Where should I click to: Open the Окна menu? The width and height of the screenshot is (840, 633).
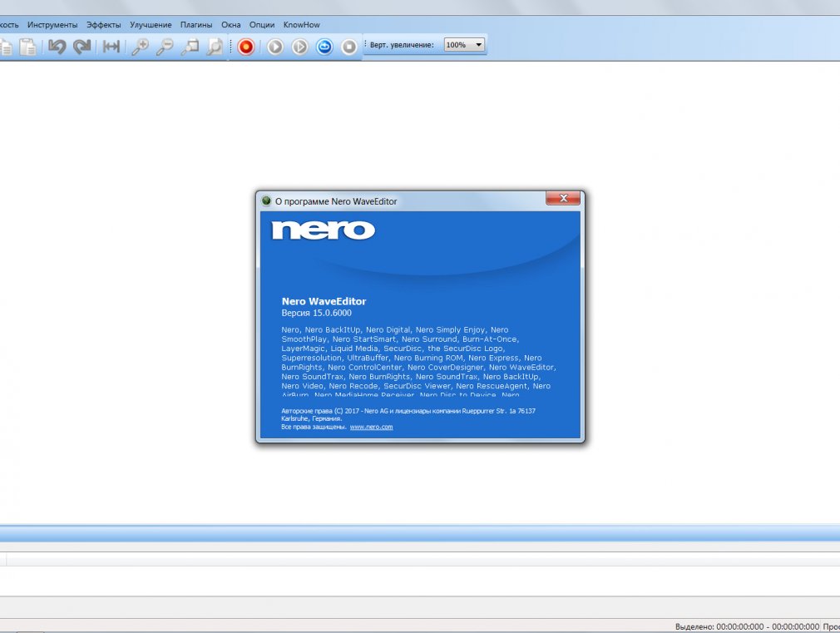231,25
